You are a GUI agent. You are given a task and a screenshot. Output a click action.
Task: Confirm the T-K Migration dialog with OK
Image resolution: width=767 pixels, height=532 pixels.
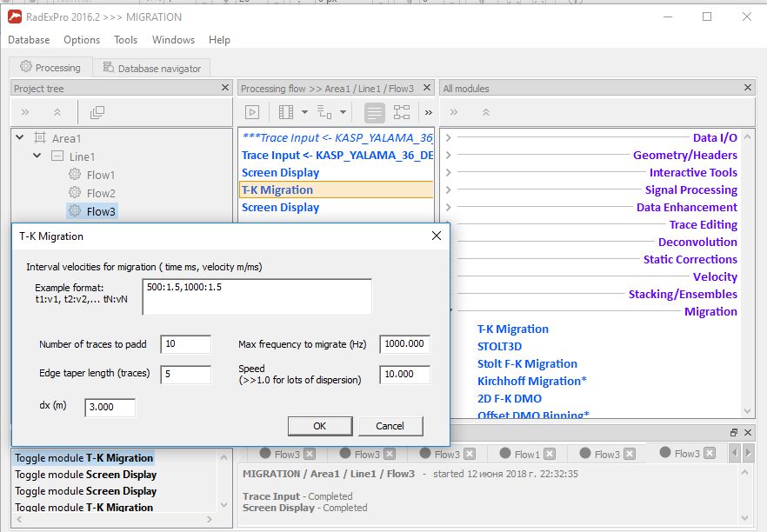[320, 426]
